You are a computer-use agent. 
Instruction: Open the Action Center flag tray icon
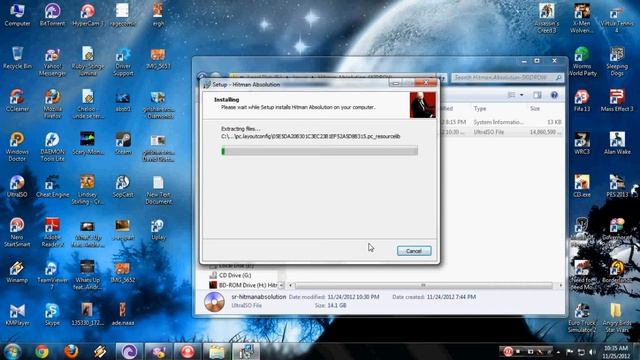[570, 352]
